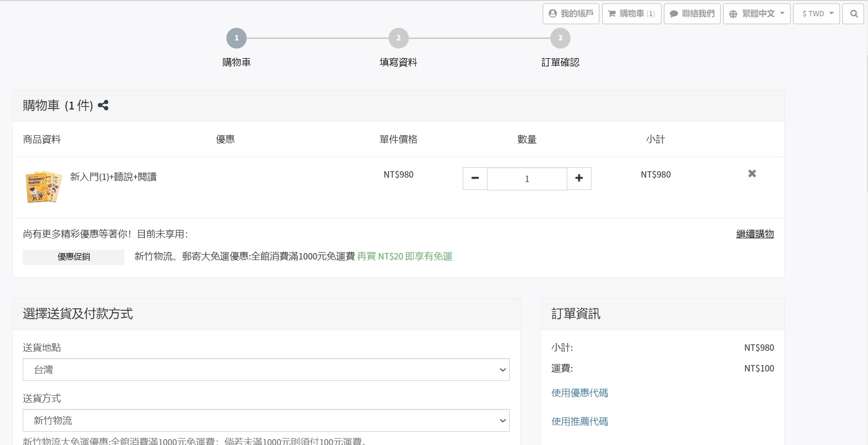This screenshot has width=868, height=445.
Task: Expand the 繁體中文 language dropdown
Action: (757, 14)
